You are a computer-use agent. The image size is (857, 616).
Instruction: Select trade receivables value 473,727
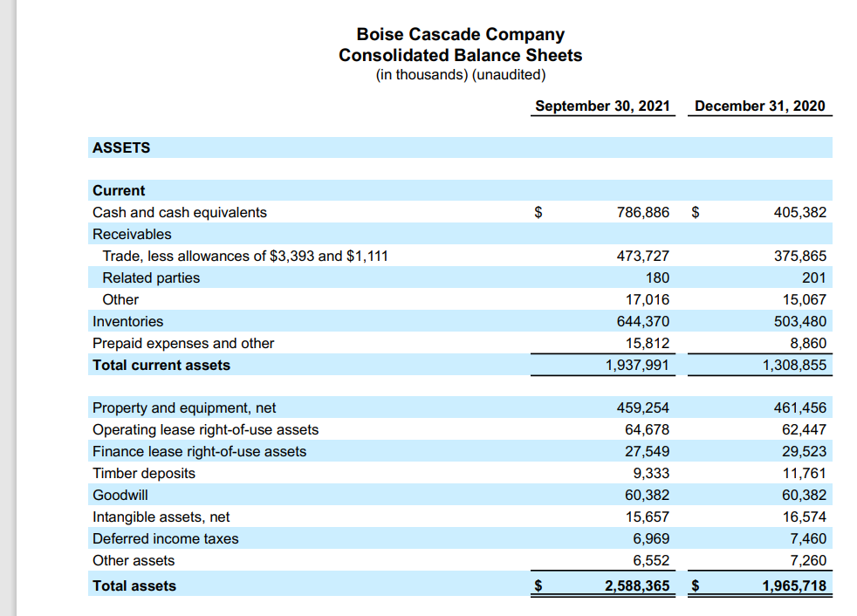click(642, 256)
